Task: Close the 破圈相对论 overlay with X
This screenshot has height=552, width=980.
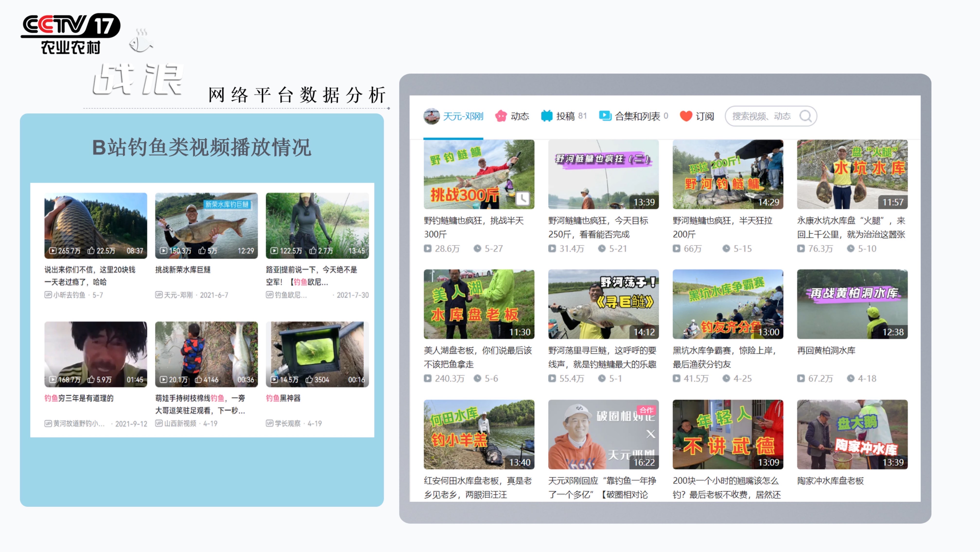Action: 651,434
